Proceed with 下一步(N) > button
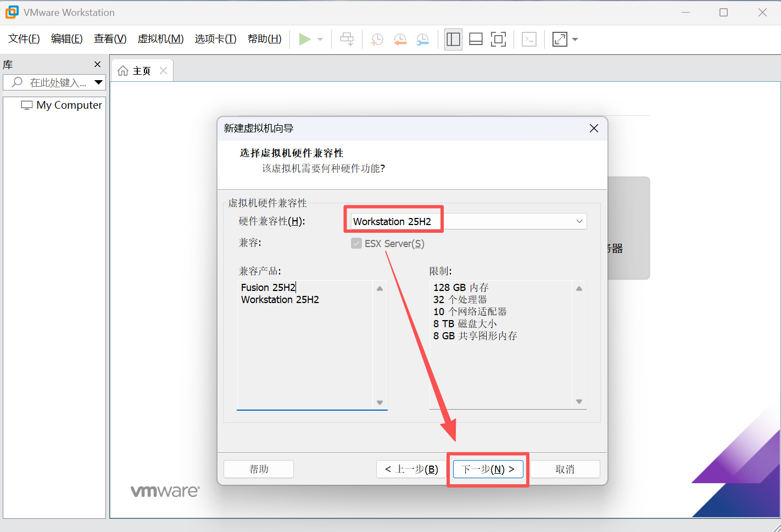 [x=488, y=469]
